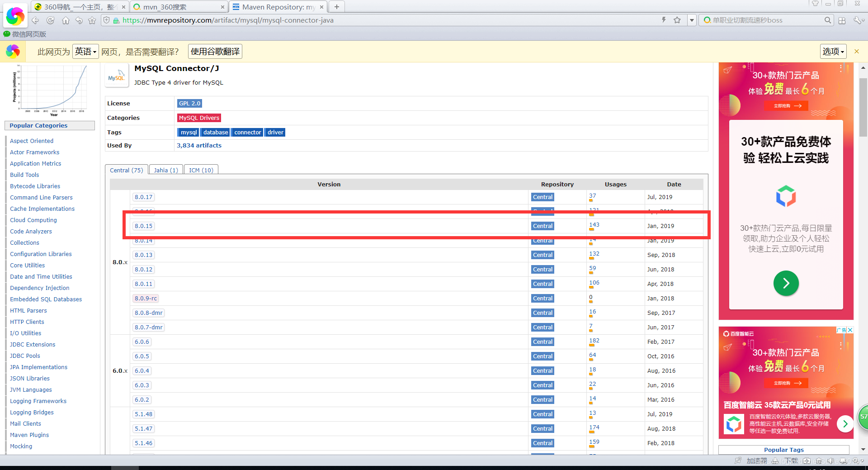The width and height of the screenshot is (868, 470).
Task: Click 立即抢购 button in top ad banner
Action: (786, 106)
